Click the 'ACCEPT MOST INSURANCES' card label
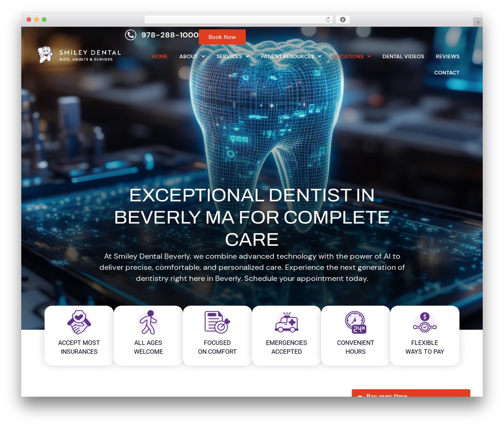The width and height of the screenshot is (504, 427). [x=79, y=347]
